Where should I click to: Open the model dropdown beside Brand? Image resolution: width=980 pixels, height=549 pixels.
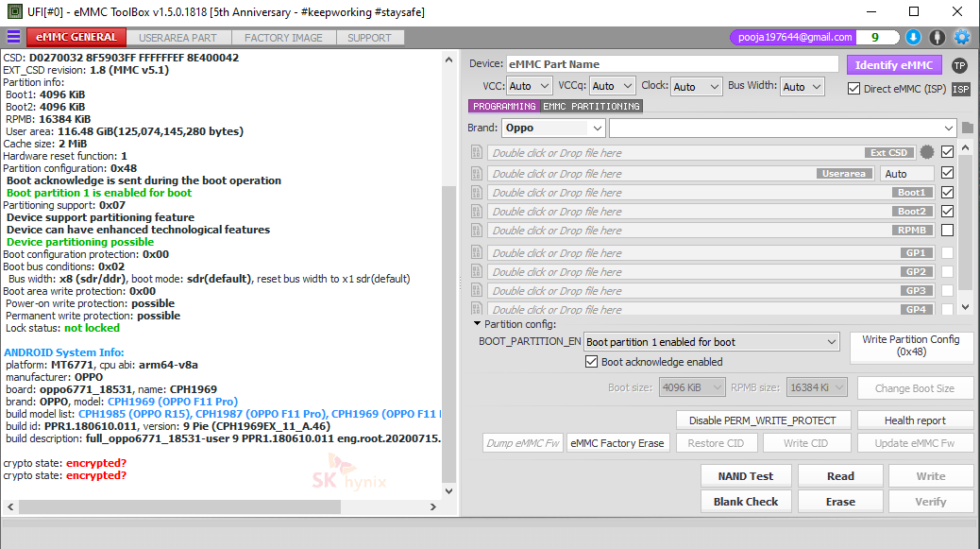pyautogui.click(x=783, y=128)
